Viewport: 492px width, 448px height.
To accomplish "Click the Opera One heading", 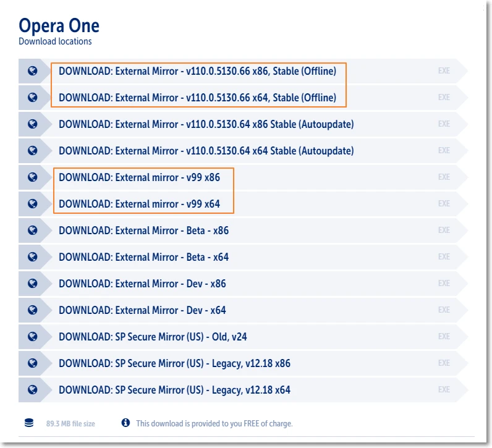I will (59, 25).
